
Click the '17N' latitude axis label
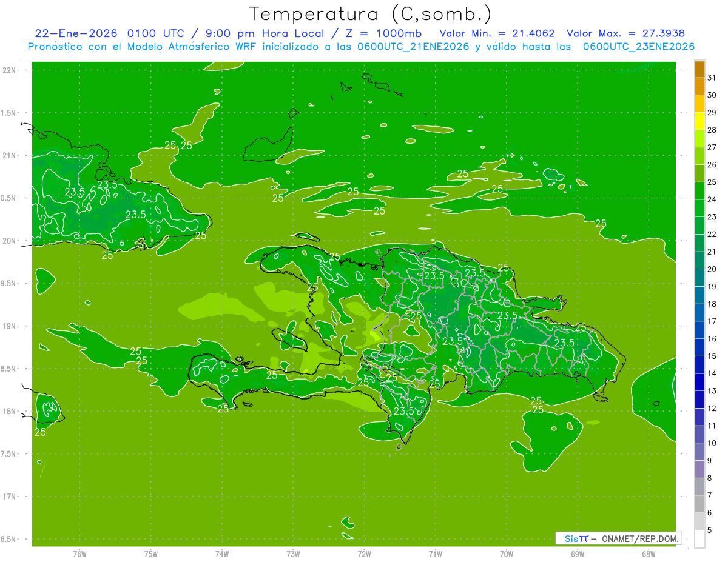click(x=9, y=497)
